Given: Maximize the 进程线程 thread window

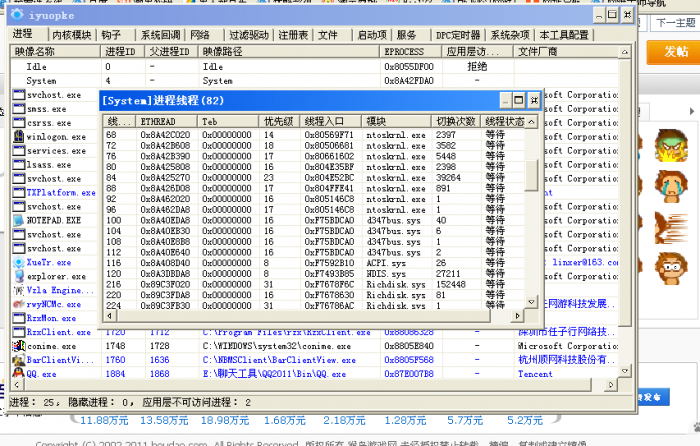Looking at the screenshot, I should (x=519, y=100).
